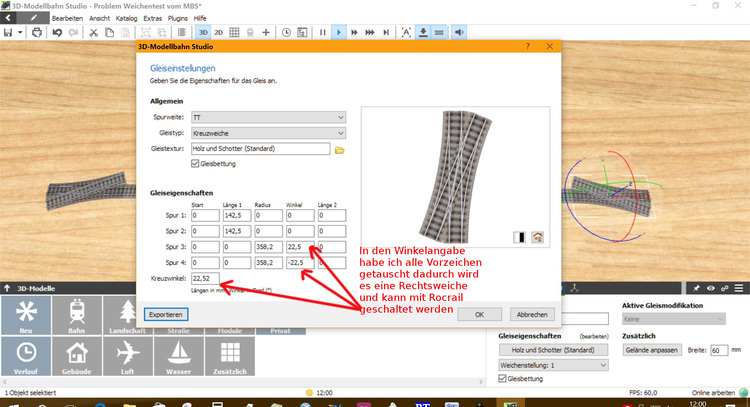Viewport: 750px width, 407px height.
Task: Toggle the sound speaker icon
Action: (459, 32)
